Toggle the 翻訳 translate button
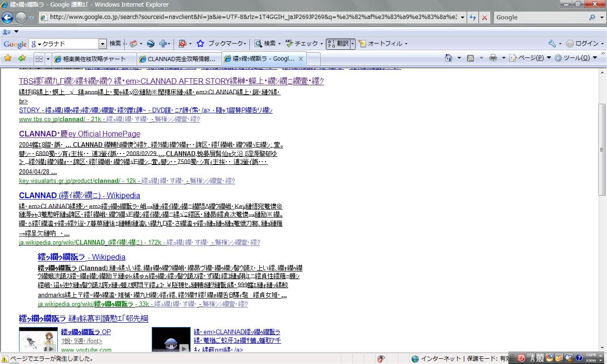The width and height of the screenshot is (607, 364). click(338, 44)
